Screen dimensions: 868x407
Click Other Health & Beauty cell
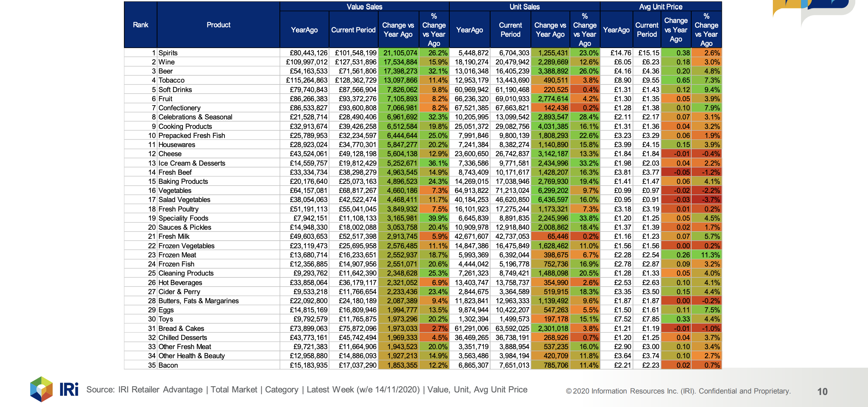(218, 356)
